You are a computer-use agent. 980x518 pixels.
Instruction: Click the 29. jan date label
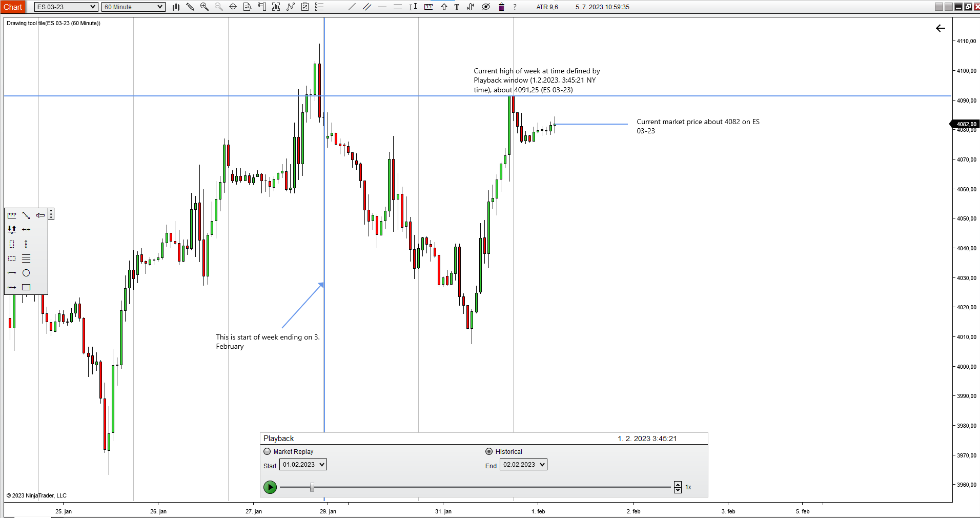[328, 511]
